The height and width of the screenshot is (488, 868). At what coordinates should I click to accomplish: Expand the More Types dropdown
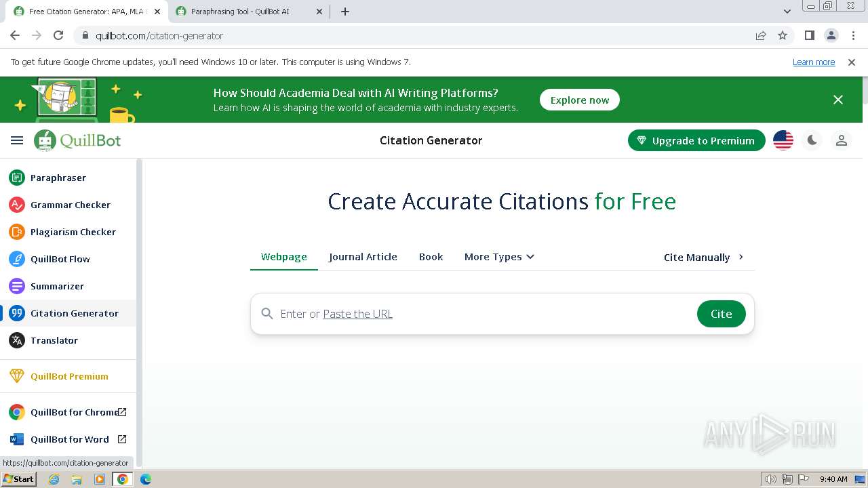click(499, 257)
